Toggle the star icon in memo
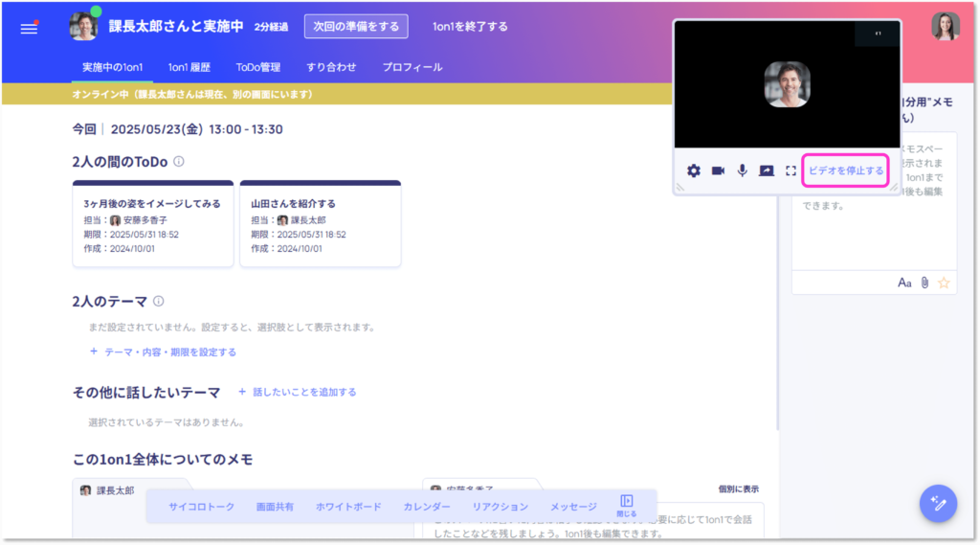This screenshot has width=980, height=545. (x=944, y=283)
